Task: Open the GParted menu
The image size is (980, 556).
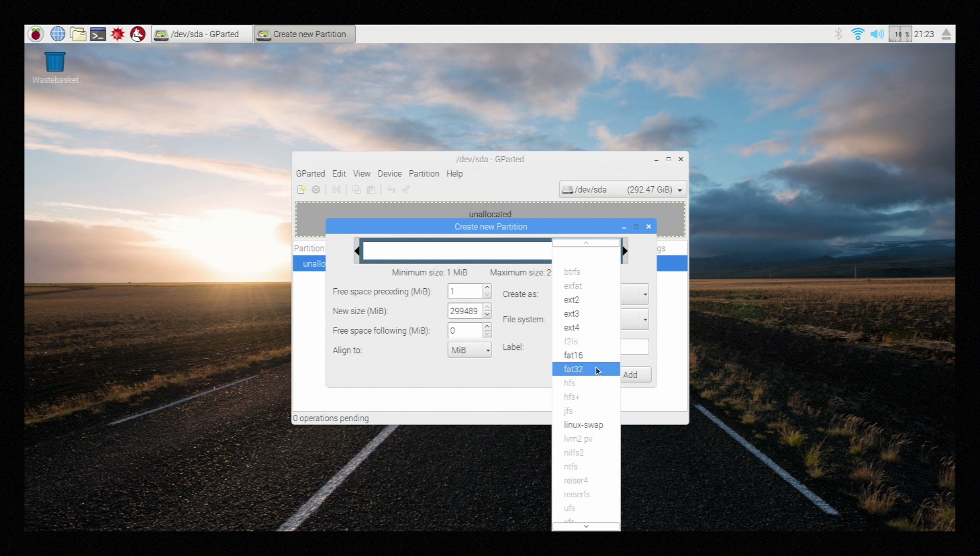Action: [x=310, y=173]
